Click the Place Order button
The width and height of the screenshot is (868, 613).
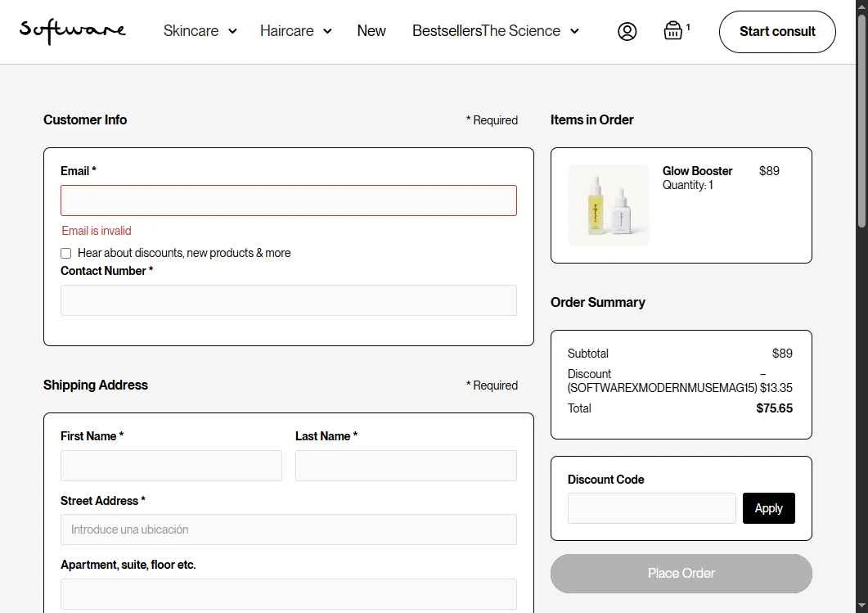(x=681, y=573)
